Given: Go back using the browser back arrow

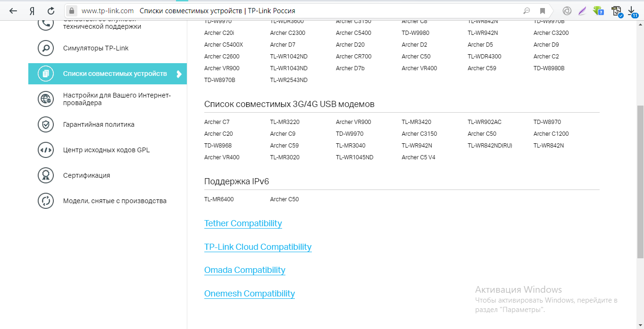Looking at the screenshot, I should coord(13,10).
